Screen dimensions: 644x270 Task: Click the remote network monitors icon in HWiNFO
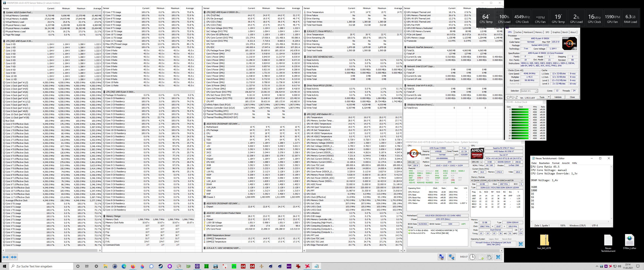(451, 257)
